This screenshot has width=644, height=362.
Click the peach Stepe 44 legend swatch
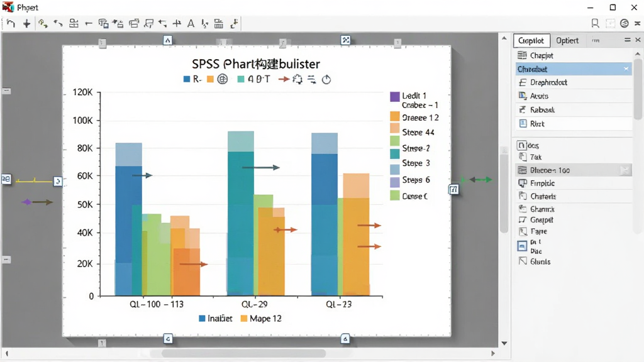(x=395, y=128)
